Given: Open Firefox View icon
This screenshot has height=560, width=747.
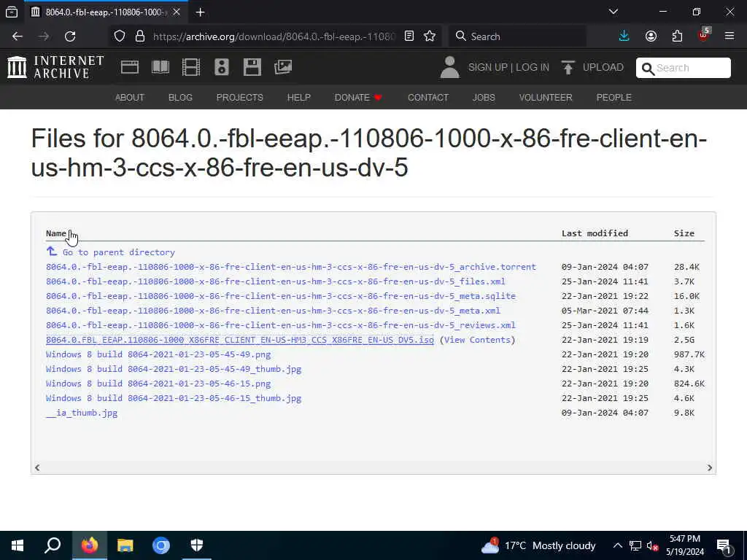Looking at the screenshot, I should (12, 12).
